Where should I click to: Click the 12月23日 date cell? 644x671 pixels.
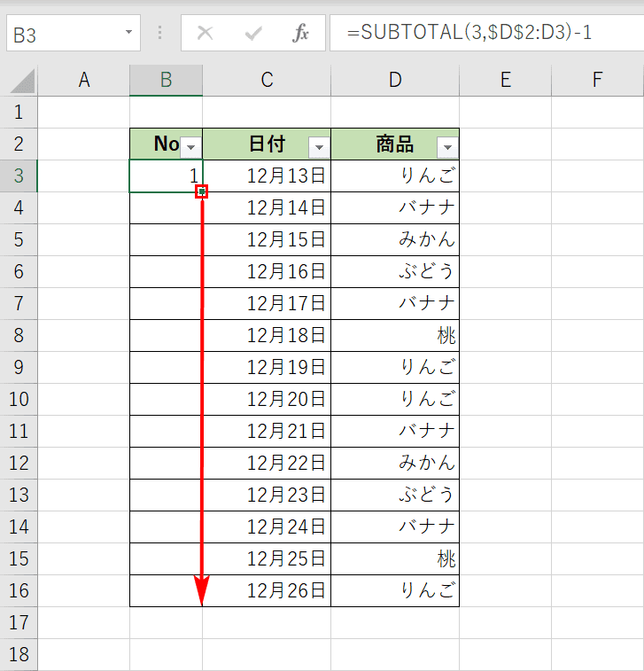click(x=267, y=495)
